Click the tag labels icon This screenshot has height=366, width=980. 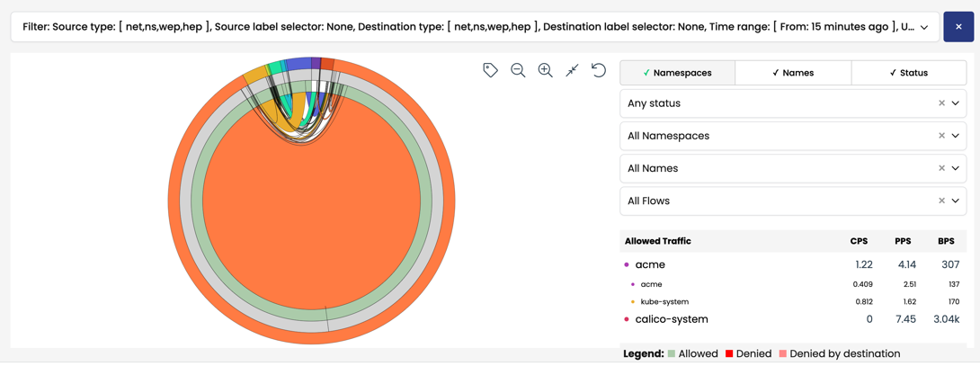coord(490,70)
